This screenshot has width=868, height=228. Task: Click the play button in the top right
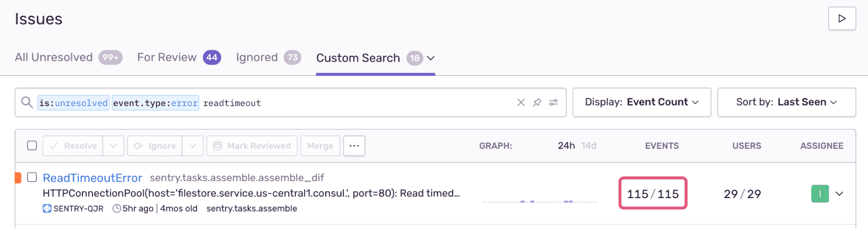point(842,19)
